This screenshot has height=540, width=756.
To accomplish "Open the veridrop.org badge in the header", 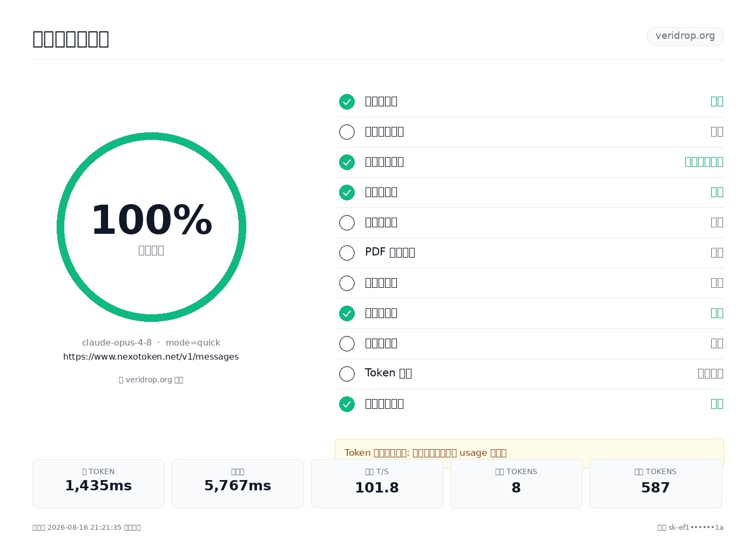I will (x=685, y=36).
